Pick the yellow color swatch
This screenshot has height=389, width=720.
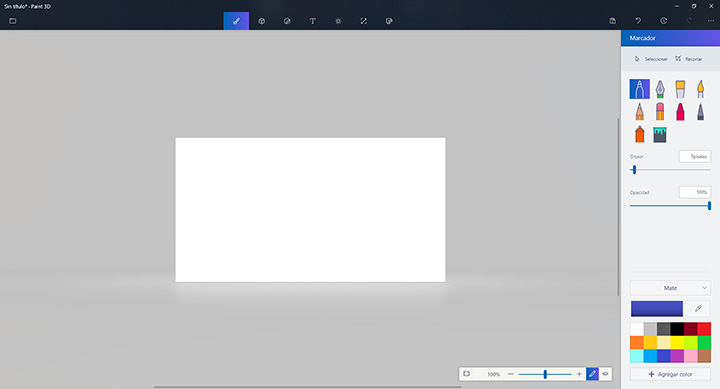[677, 343]
